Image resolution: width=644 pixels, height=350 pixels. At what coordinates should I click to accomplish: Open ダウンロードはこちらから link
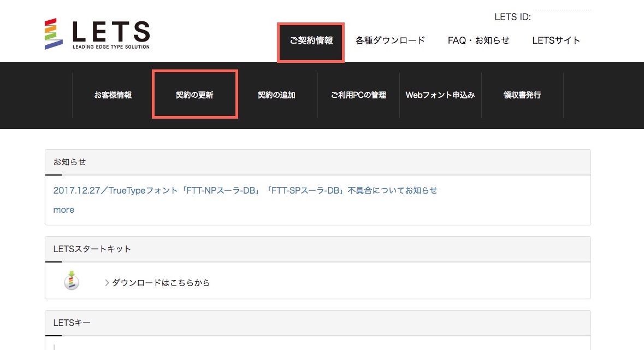click(x=162, y=282)
